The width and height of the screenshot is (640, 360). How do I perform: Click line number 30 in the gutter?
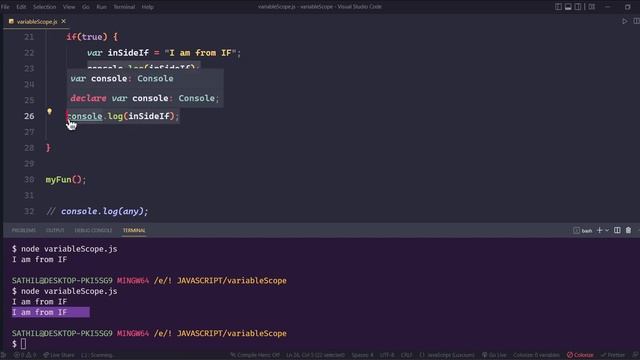[29, 180]
